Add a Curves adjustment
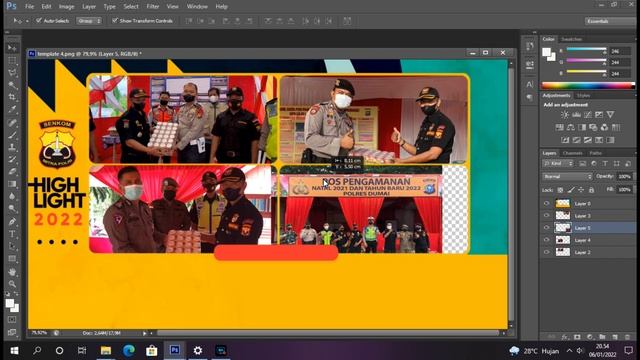Screen dimensions: 640x360 (587, 115)
